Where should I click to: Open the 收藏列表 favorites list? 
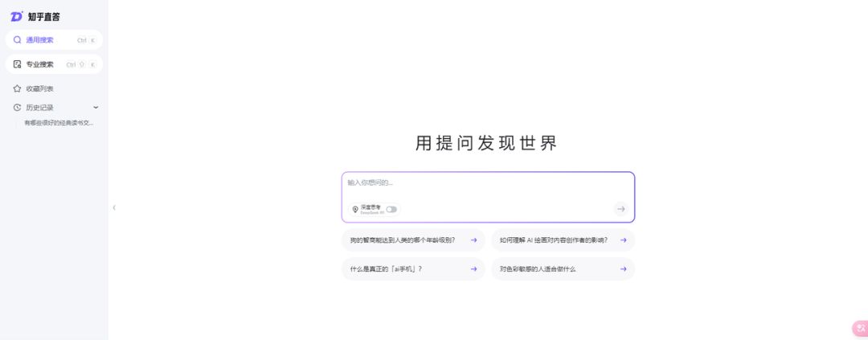pos(40,88)
